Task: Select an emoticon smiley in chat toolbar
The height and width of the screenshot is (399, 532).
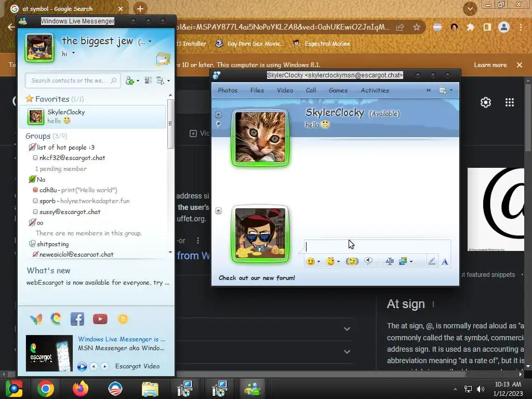Action: tap(310, 261)
